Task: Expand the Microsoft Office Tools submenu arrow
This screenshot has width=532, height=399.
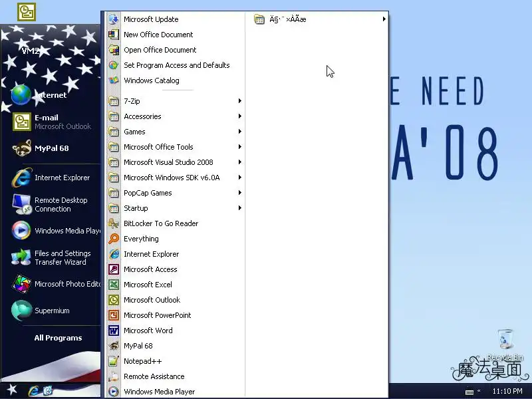Action: click(240, 146)
